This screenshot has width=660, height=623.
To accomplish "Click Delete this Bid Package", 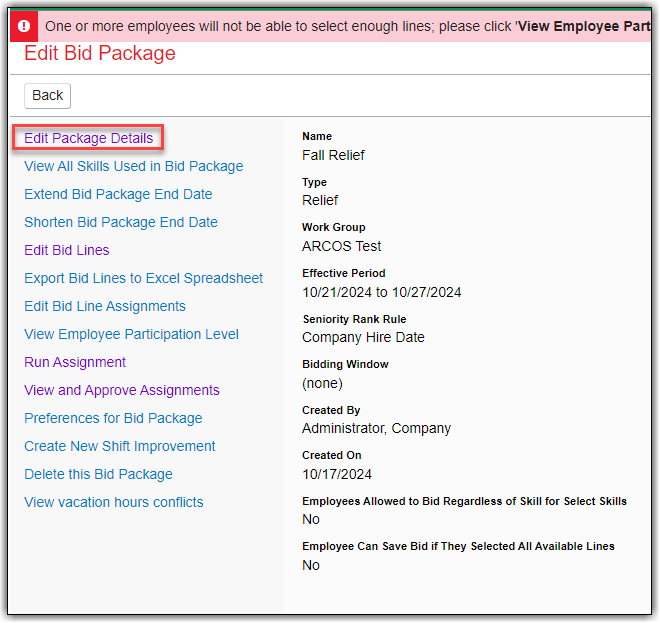I will (98, 474).
